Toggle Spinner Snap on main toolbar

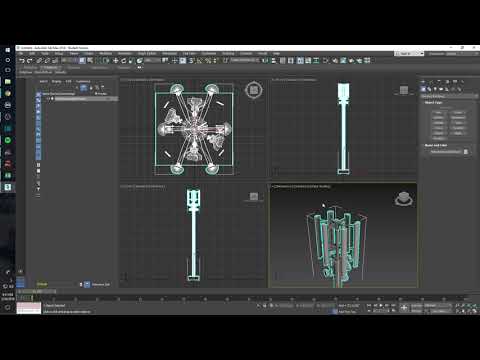point(215,61)
